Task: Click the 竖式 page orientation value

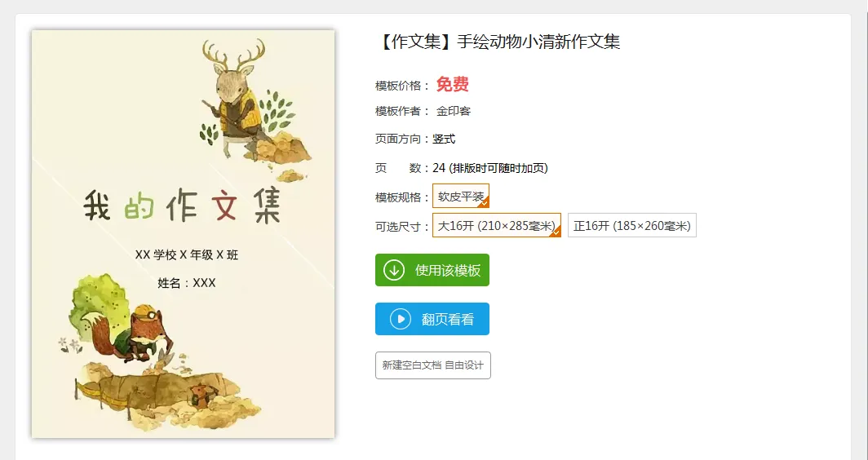Action: pyautogui.click(x=444, y=139)
